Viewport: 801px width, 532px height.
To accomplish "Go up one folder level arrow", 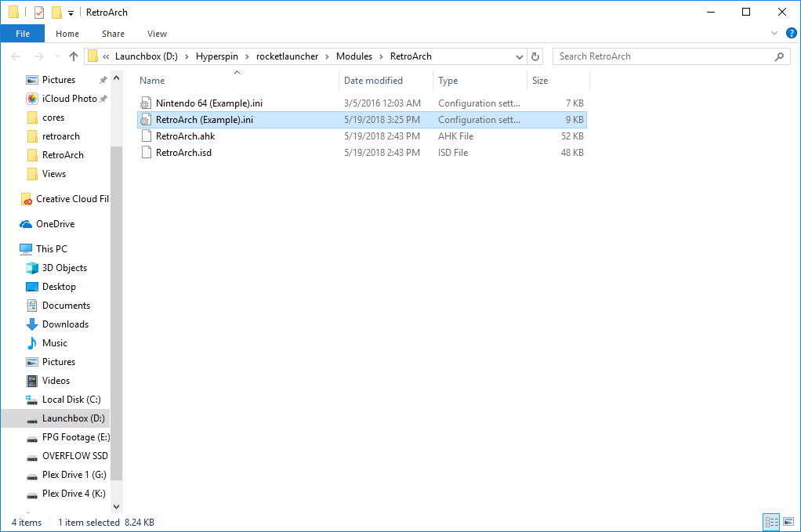I will coord(74,56).
